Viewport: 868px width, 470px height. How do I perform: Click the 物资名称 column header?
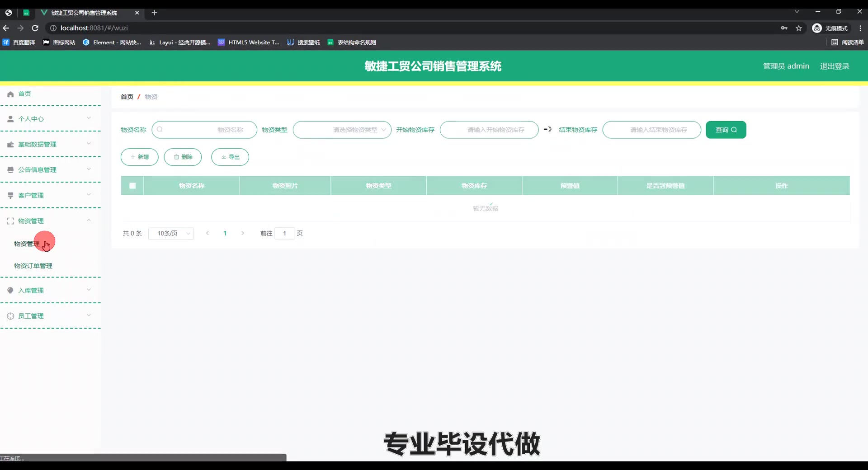[x=192, y=186]
